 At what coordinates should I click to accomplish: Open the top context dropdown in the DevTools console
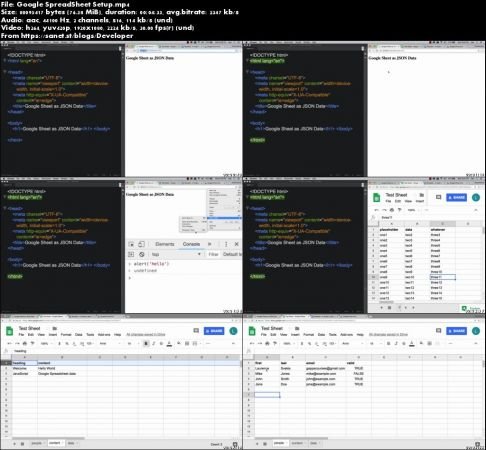point(176,254)
